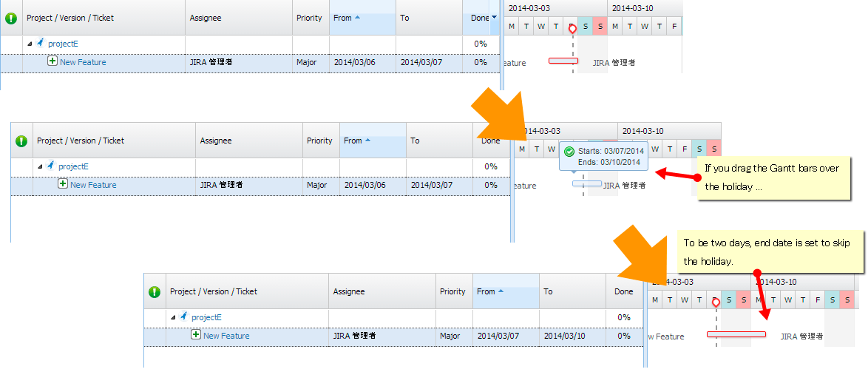Open Done column dropdown arrow in top panel
The image size is (868, 372).
495,17
